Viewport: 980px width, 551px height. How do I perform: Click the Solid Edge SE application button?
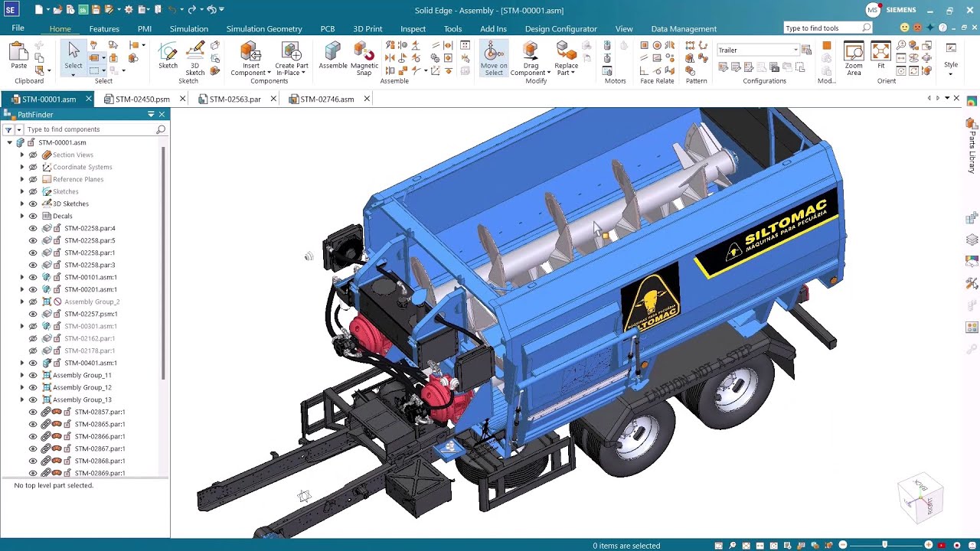11,10
